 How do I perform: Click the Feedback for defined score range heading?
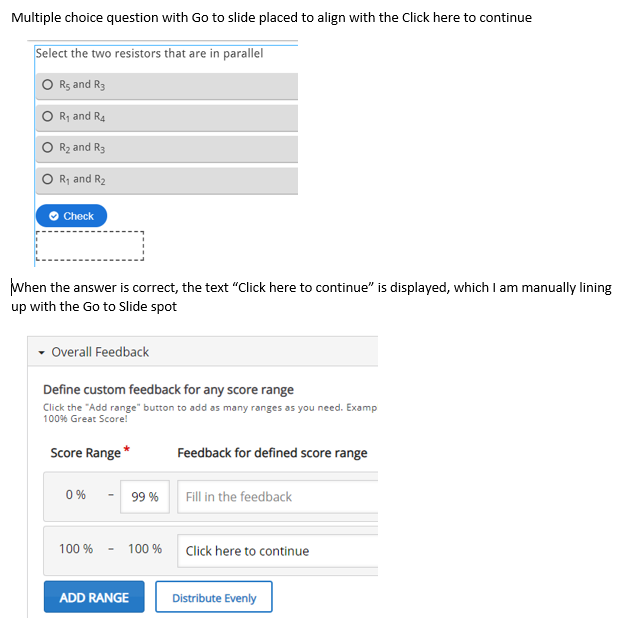272,453
